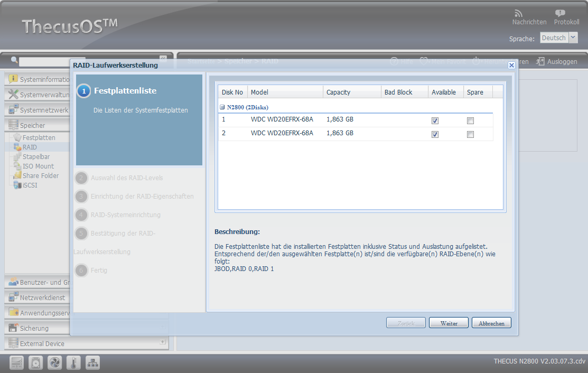Screen dimensions: 588x373
Task: Mark disk 1 as Spare
Action: (470, 120)
